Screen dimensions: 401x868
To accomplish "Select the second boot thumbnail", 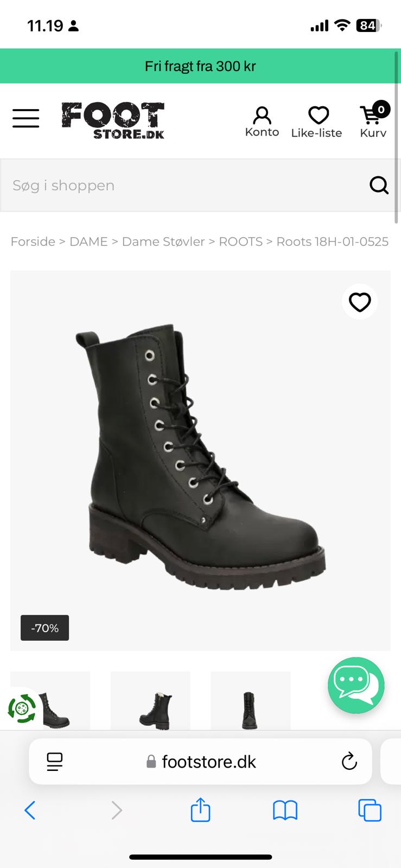I will click(x=150, y=701).
